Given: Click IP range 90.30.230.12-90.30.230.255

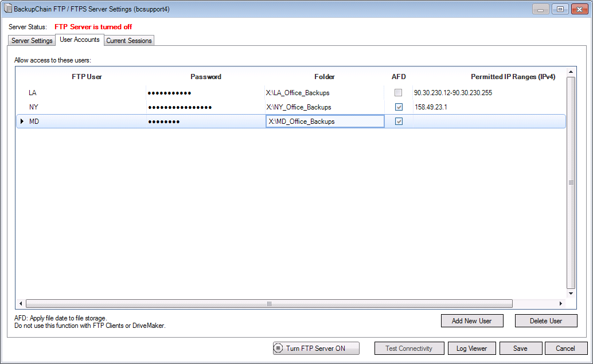Looking at the screenshot, I should point(453,93).
